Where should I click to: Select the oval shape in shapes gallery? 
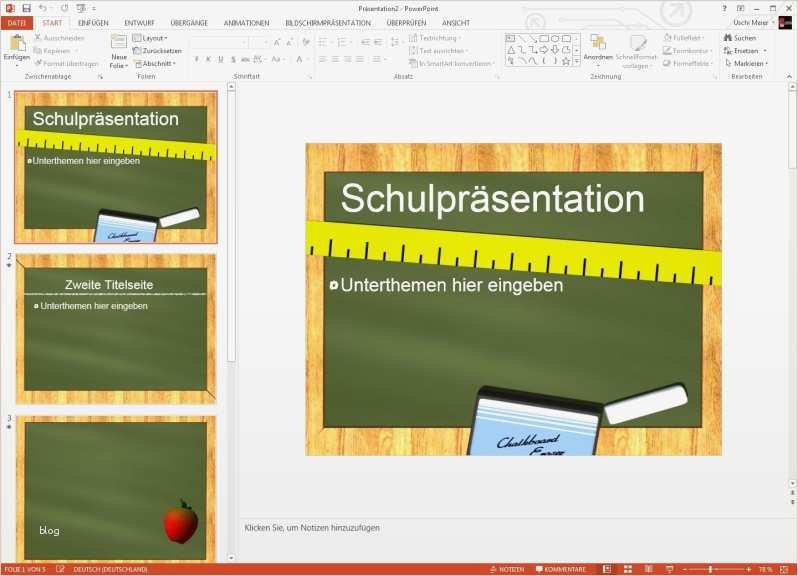point(555,39)
